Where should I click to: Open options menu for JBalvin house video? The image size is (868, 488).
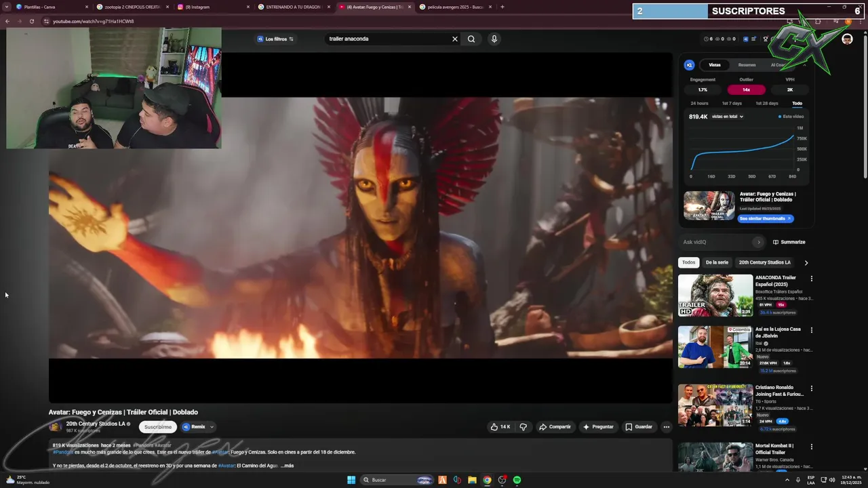click(x=811, y=330)
